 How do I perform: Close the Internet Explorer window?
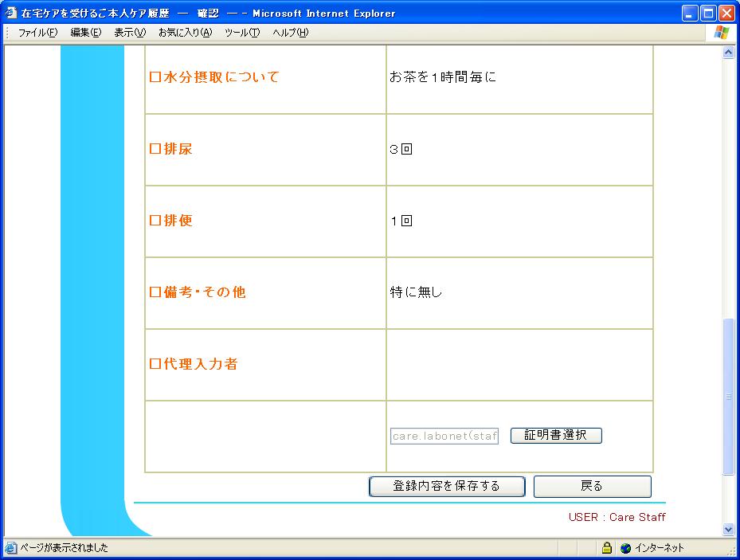(x=726, y=13)
